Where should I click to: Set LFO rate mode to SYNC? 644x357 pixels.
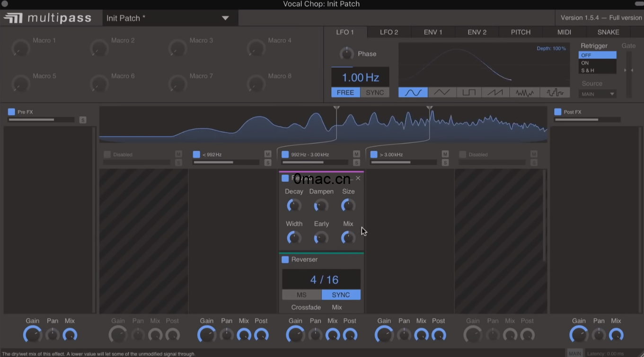[375, 93]
